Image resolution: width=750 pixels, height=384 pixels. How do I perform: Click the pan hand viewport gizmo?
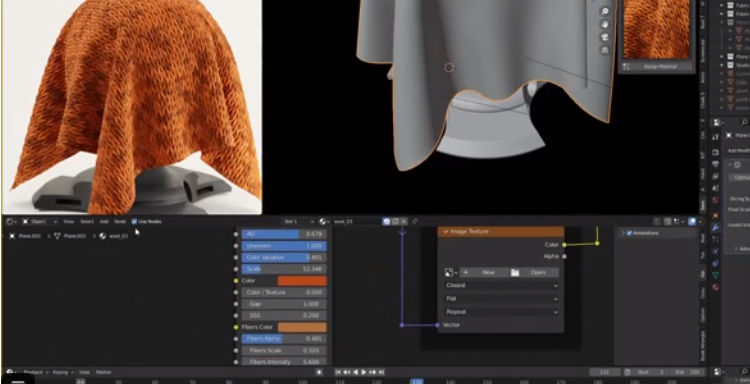coord(605,24)
